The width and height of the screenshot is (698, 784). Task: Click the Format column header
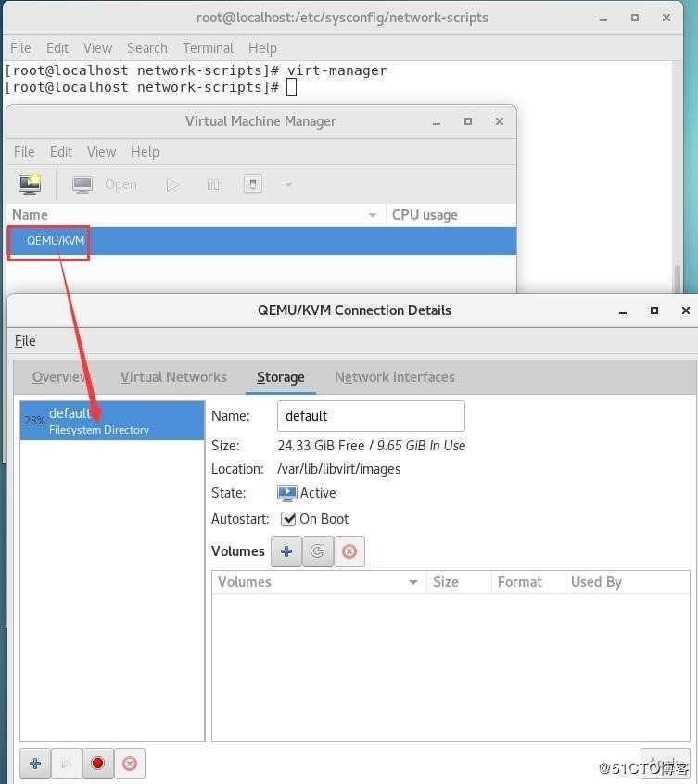click(528, 582)
